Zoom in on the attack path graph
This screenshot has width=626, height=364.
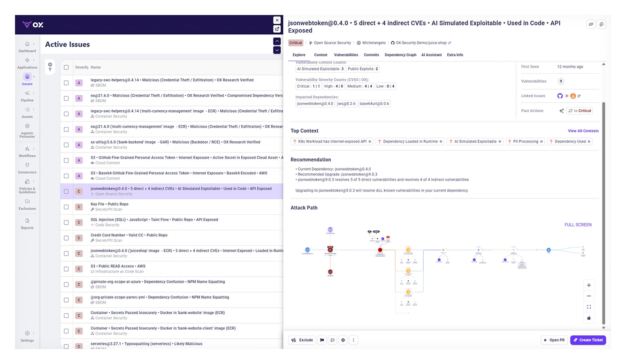(x=589, y=285)
